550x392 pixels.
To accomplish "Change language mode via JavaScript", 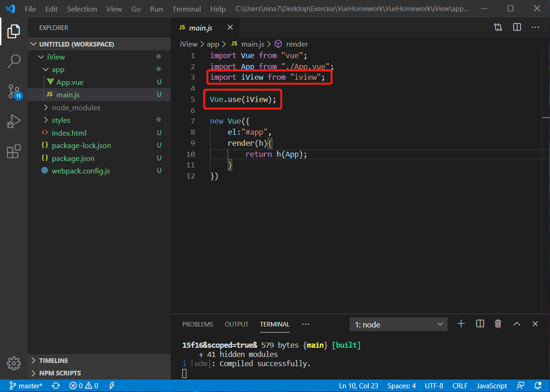I will [491, 386].
